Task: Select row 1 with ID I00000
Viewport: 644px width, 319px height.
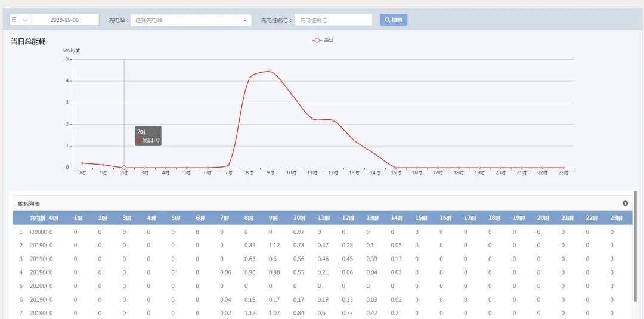Action: coord(323,231)
